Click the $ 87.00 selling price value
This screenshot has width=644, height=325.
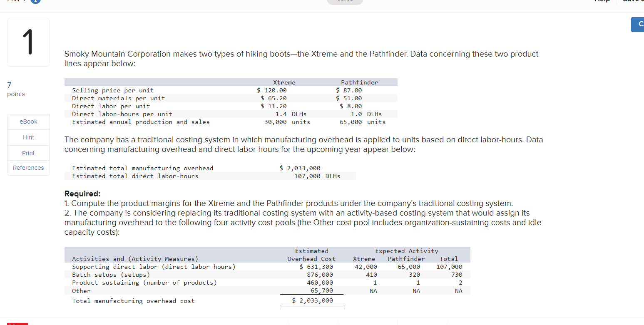pos(349,90)
